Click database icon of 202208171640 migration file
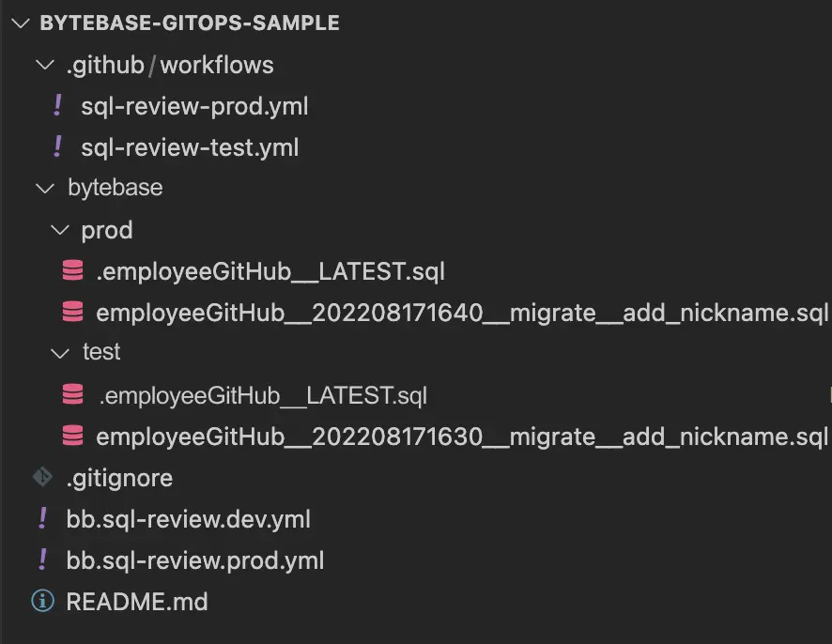The height and width of the screenshot is (644, 832). coord(72,312)
